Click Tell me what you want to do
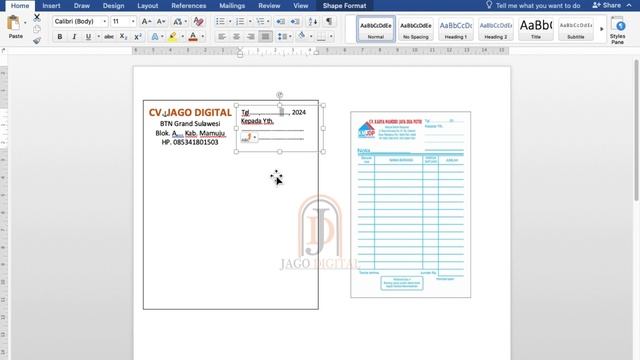640x360 pixels. 533,5
